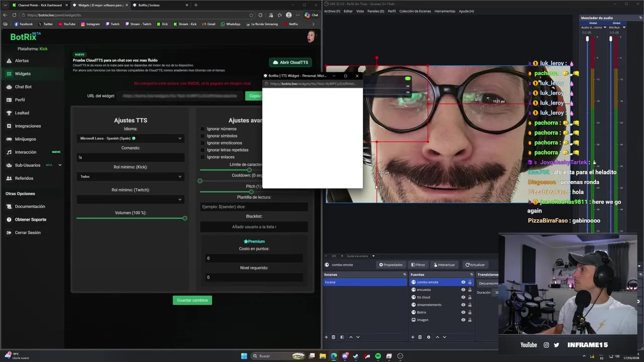Image resolution: width=644 pixels, height=362 pixels.
Task: Open the browser tab list chevron
Action: pos(5,5)
